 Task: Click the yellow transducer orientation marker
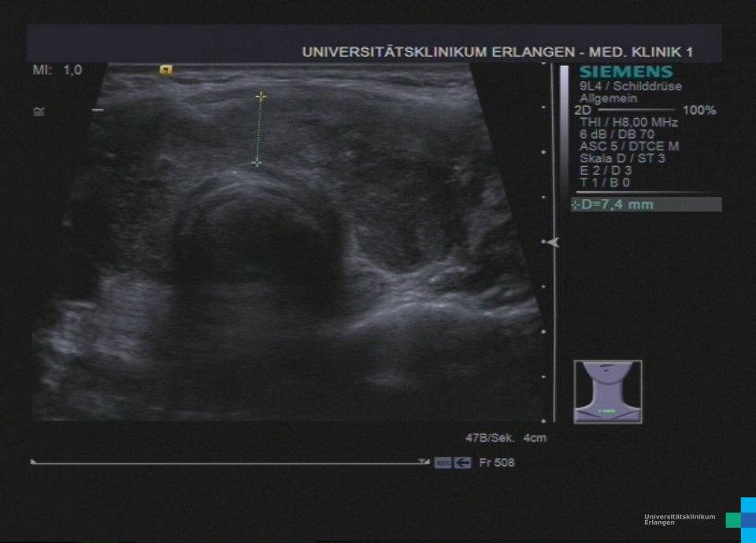click(166, 70)
